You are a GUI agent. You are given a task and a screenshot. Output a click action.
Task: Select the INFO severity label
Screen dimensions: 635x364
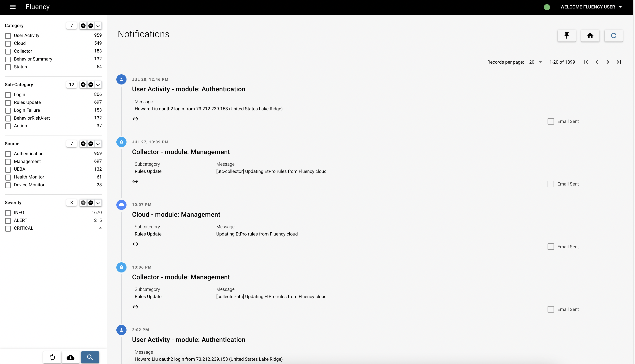pyautogui.click(x=19, y=213)
